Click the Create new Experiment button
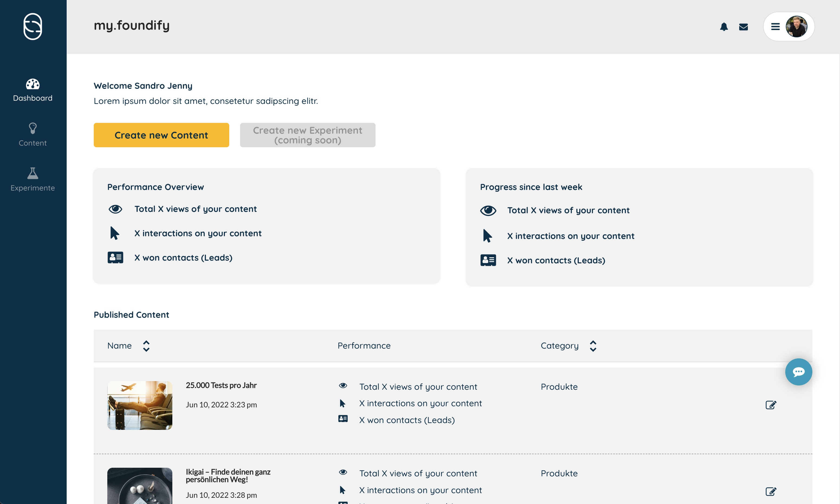 307,135
